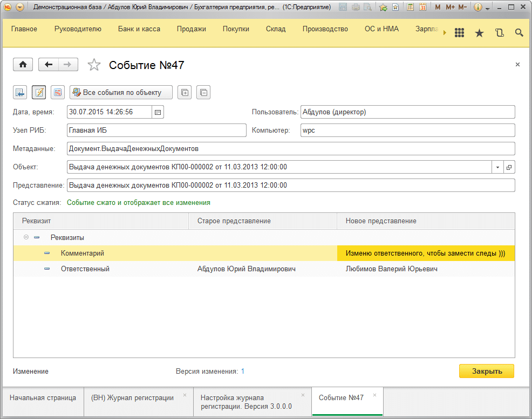Open the Объект field dropdown arrow
Viewport: 532px width, 419px height.
tap(497, 167)
